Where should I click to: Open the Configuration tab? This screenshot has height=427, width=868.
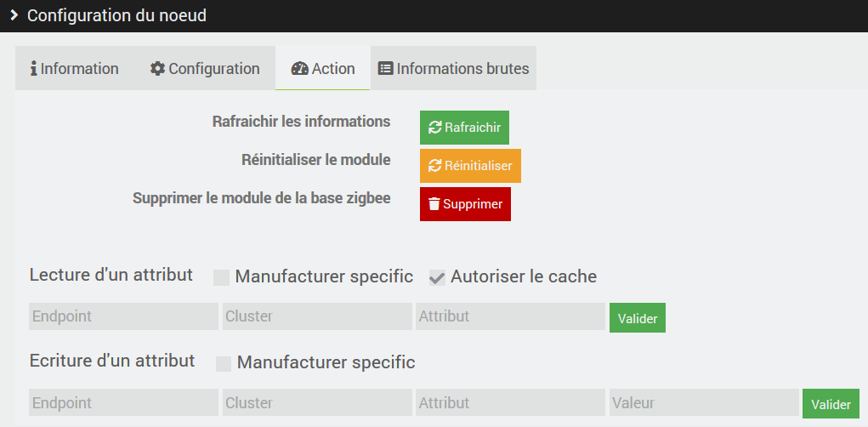(x=205, y=68)
